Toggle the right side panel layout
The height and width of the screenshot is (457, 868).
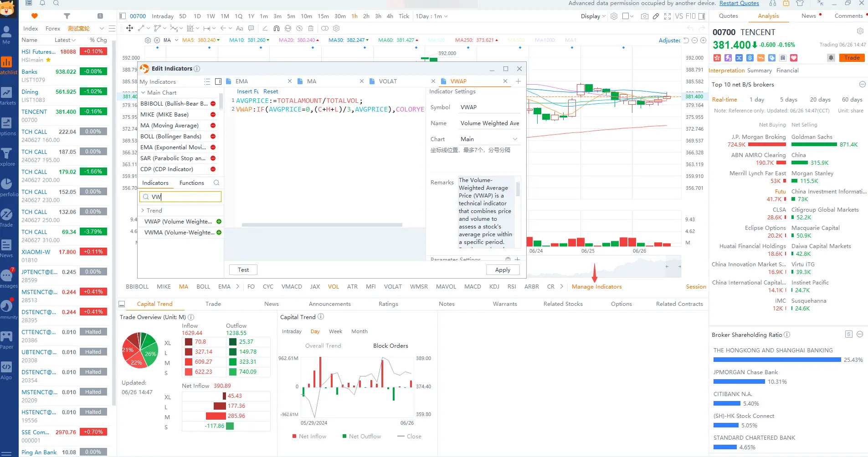(702, 16)
